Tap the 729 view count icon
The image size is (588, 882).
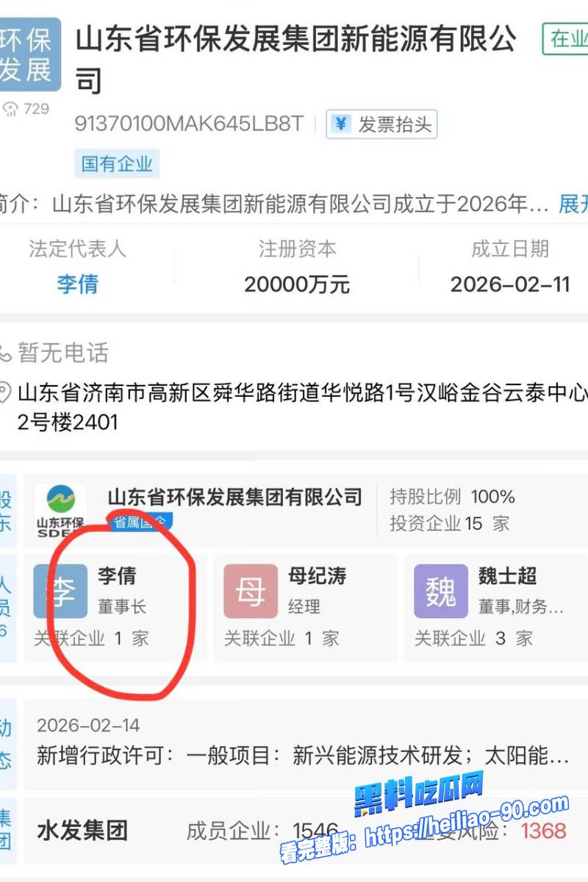coord(10,110)
